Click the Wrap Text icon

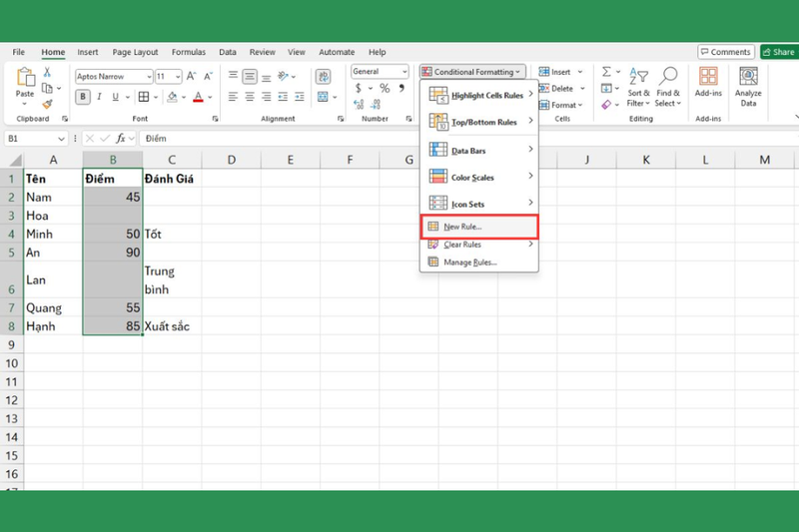323,77
